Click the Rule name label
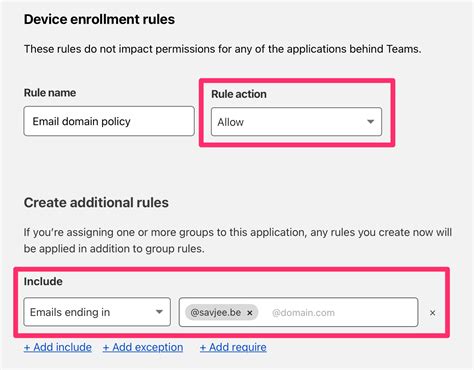The height and width of the screenshot is (370, 474). 50,93
